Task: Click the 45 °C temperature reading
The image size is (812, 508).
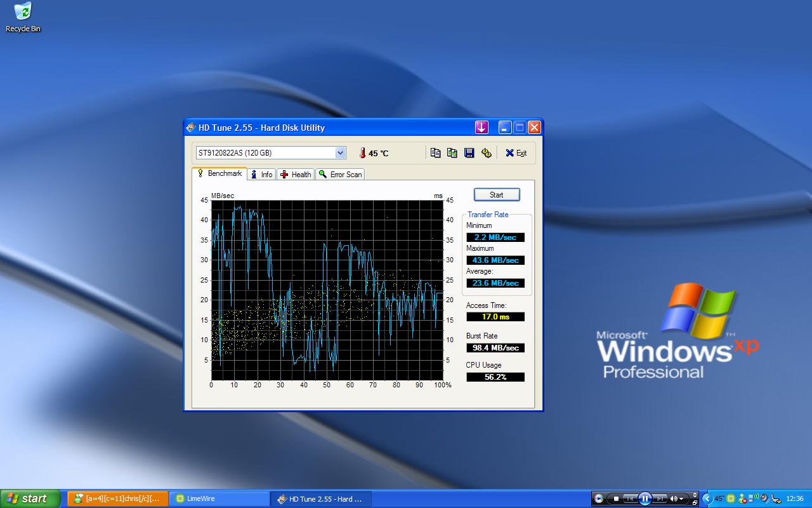Action: (379, 154)
